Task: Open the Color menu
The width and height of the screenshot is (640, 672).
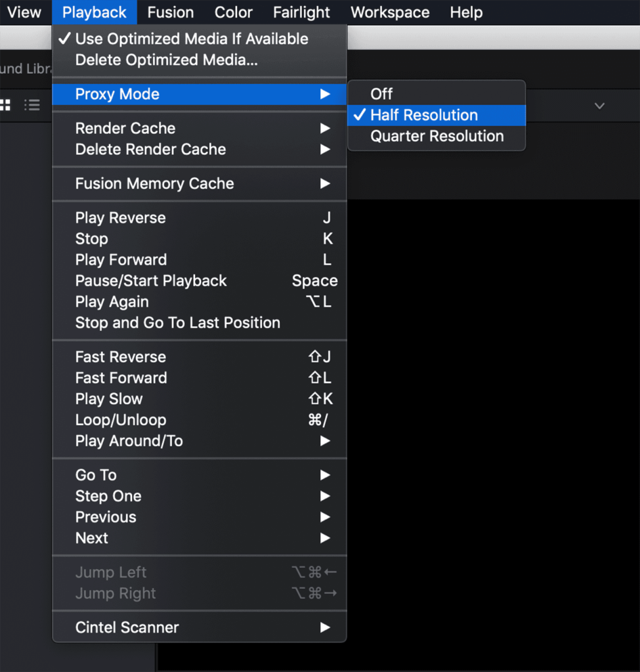Action: (234, 12)
